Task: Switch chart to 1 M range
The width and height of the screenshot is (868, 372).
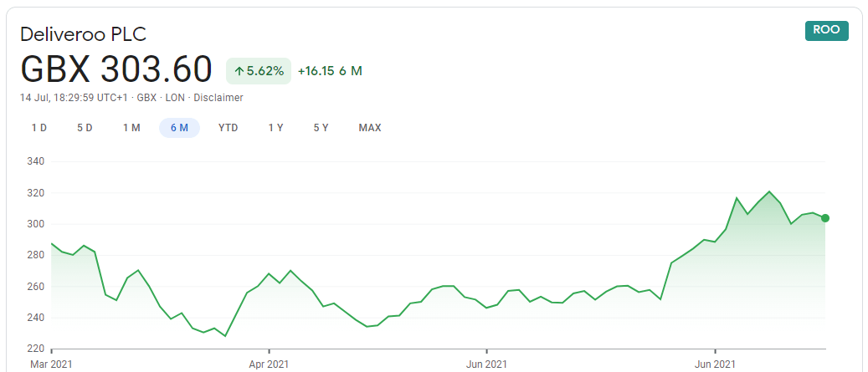Action: (131, 128)
